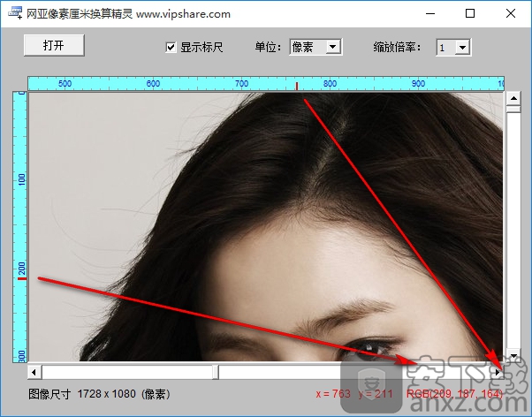Image resolution: width=532 pixels, height=417 pixels.
Task: Click the 200 mark on left ruler
Action: click(x=22, y=268)
